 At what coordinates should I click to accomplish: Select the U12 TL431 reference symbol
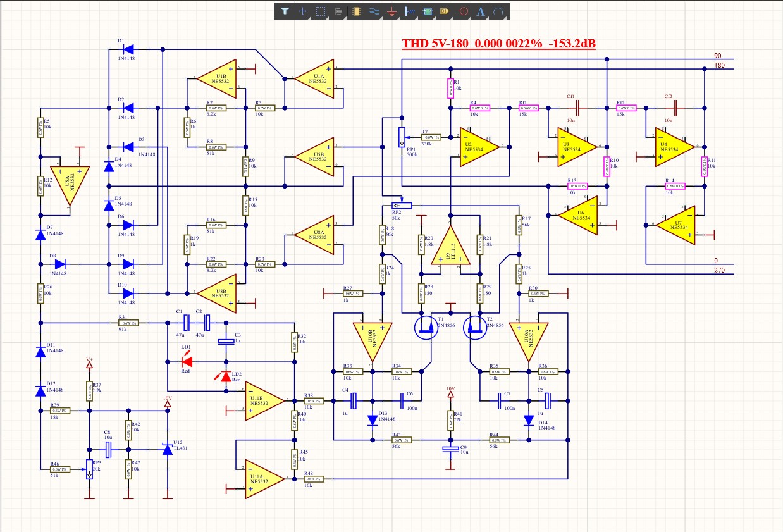pyautogui.click(x=168, y=448)
